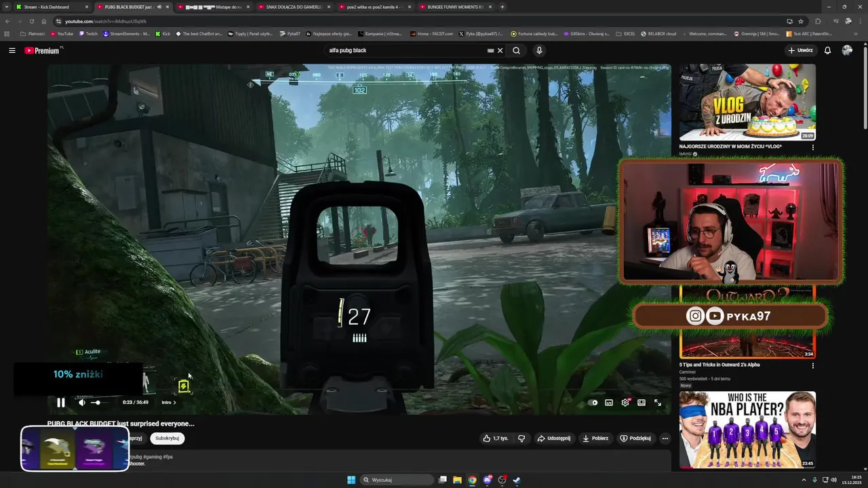Image resolution: width=868 pixels, height=488 pixels.
Task: Go to YouTube Premium home logo
Action: coord(43,50)
